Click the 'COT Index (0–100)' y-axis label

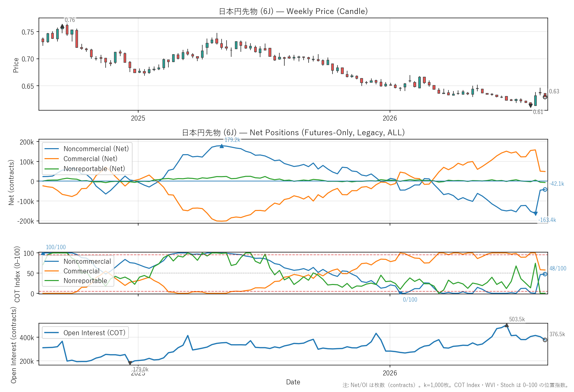(17, 274)
